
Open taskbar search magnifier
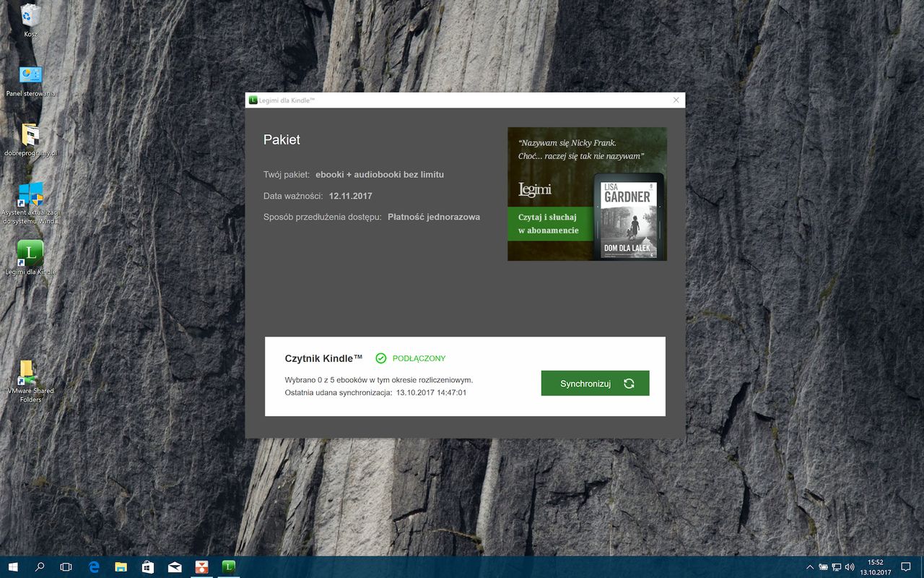pyautogui.click(x=40, y=567)
